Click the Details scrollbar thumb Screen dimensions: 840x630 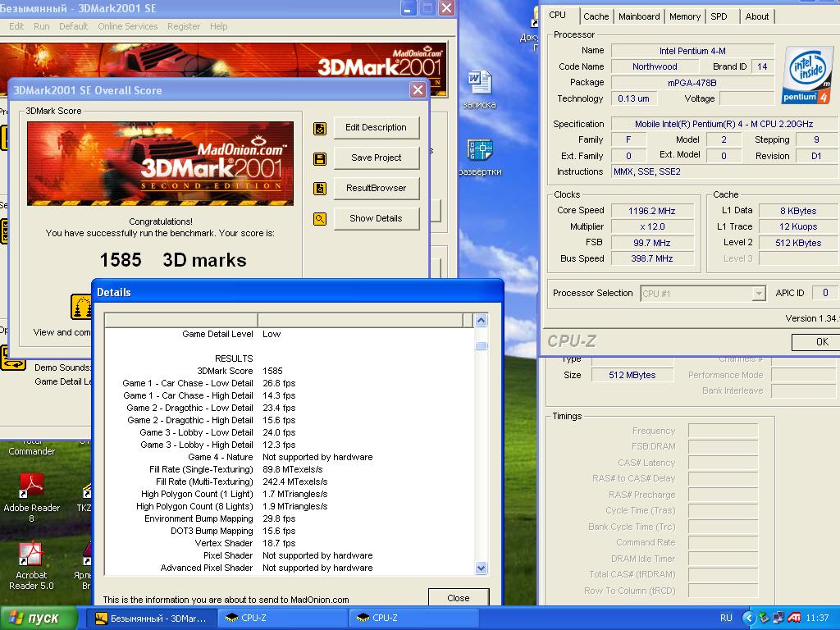pos(481,346)
